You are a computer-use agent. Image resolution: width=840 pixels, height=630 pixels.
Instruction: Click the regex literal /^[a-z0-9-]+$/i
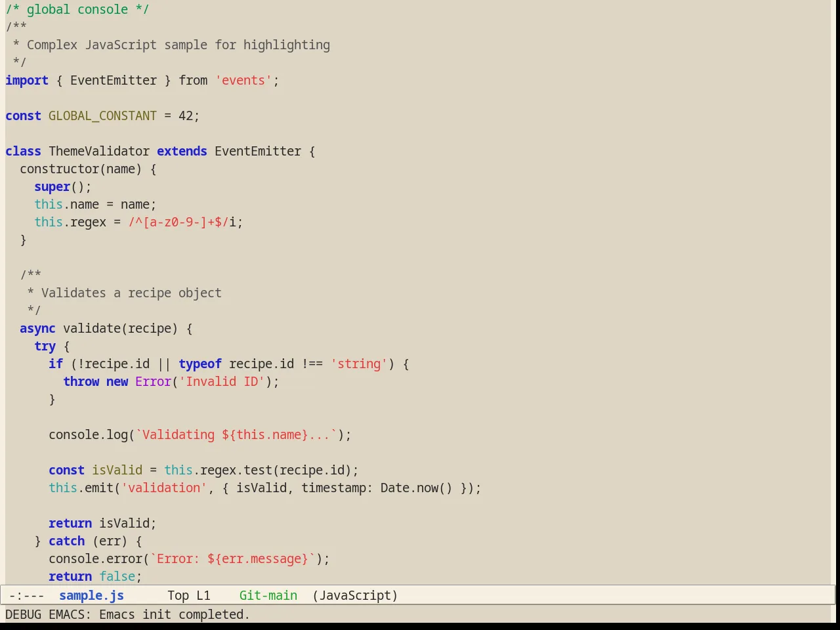[182, 222]
